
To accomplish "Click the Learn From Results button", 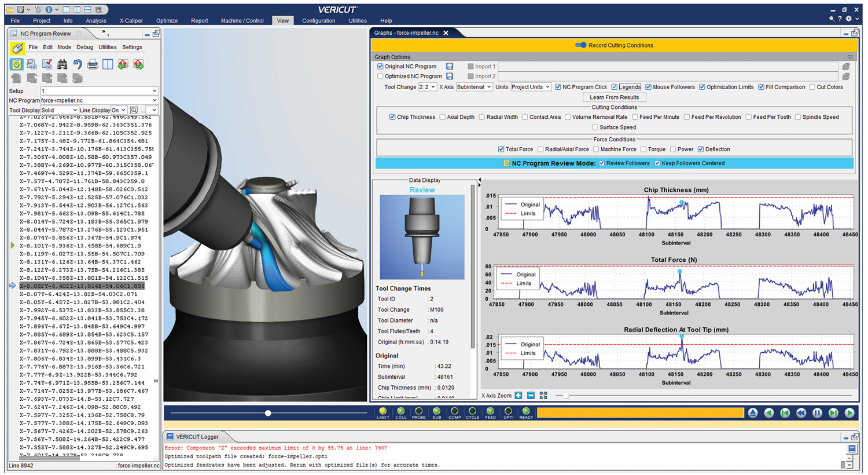I will 614,97.
